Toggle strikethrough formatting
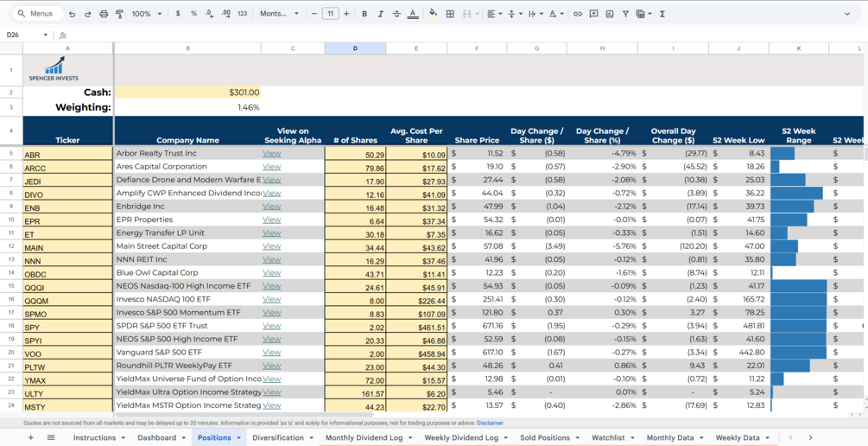868x446 pixels. pos(396,14)
